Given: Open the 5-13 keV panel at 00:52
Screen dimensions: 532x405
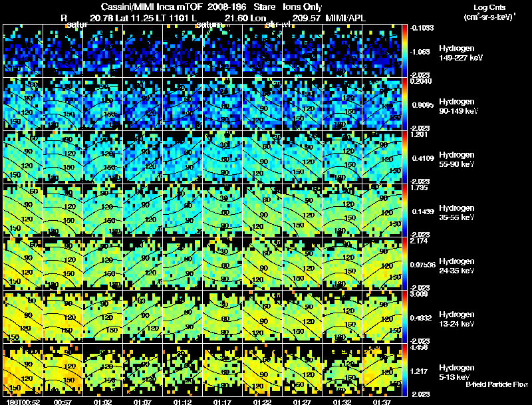Looking at the screenshot, I should 23,370.
